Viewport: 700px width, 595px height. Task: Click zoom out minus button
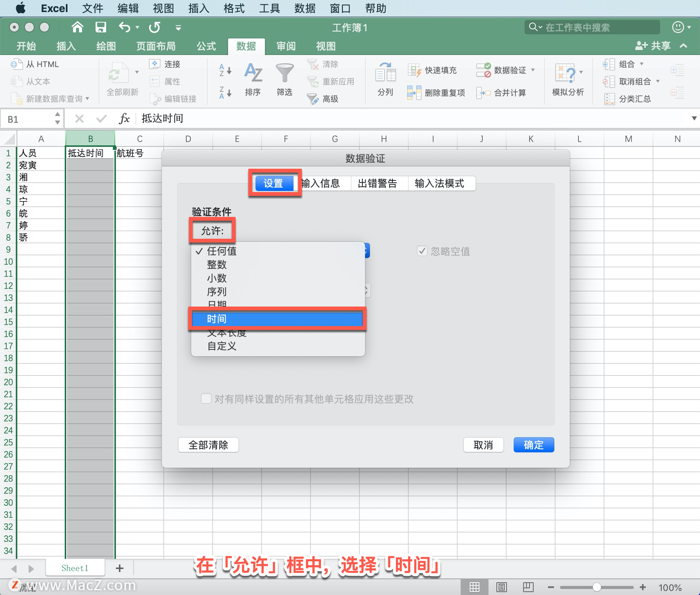[x=551, y=587]
